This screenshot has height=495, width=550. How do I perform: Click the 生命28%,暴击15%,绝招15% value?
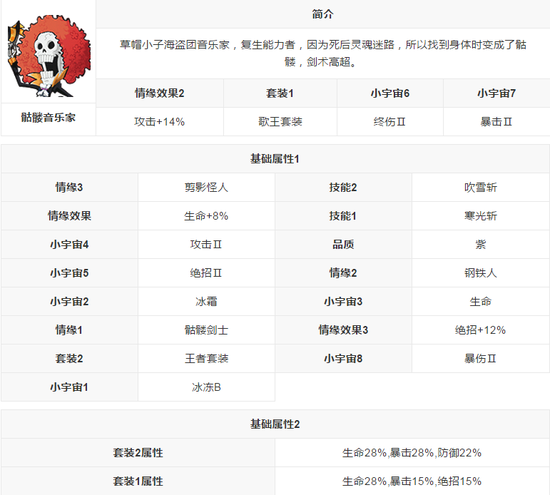(x=412, y=481)
